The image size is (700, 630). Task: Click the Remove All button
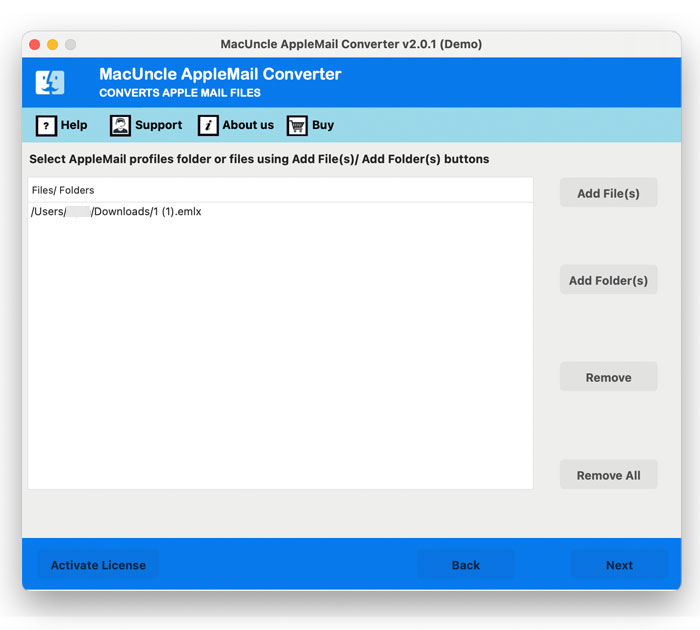608,475
